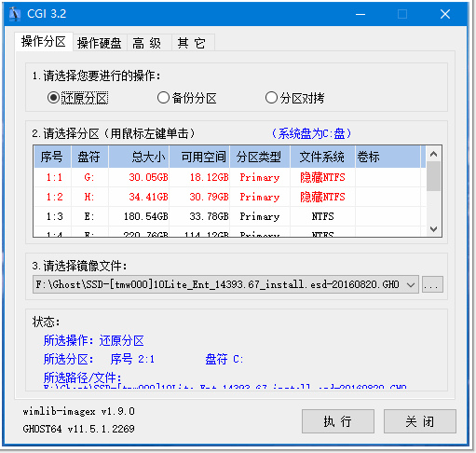Viewport: 476px width, 453px height.
Task: Click the wimlib-imagex v1.9.0 version text
Action: coord(78,411)
